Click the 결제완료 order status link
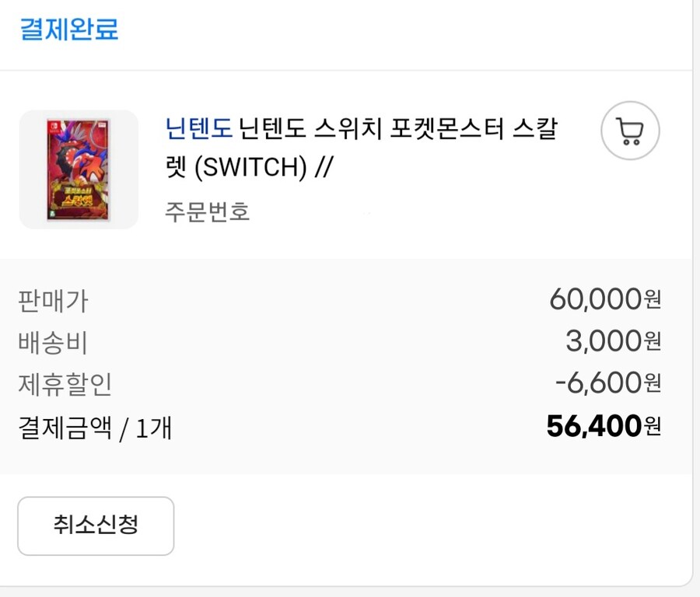This screenshot has height=597, width=700. tap(68, 30)
